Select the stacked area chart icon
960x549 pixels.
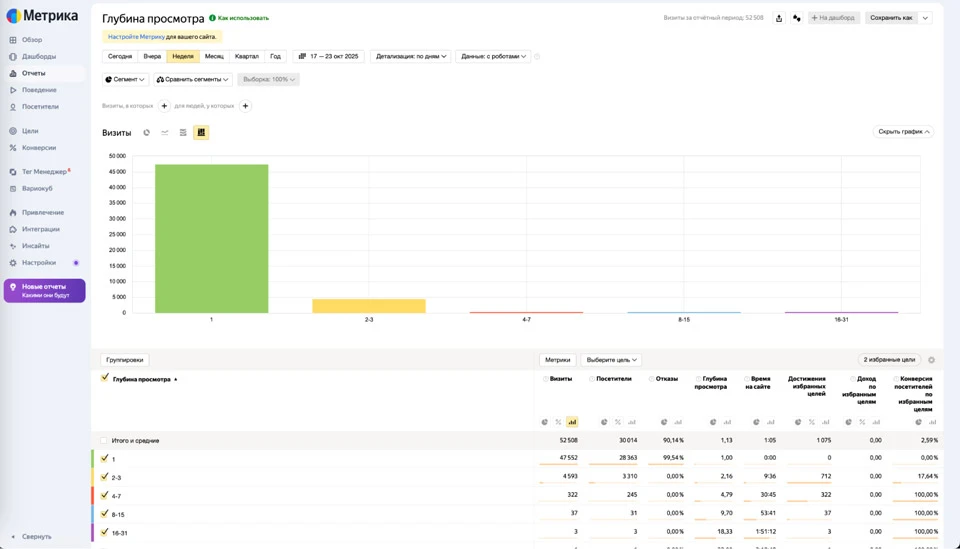[x=183, y=132]
